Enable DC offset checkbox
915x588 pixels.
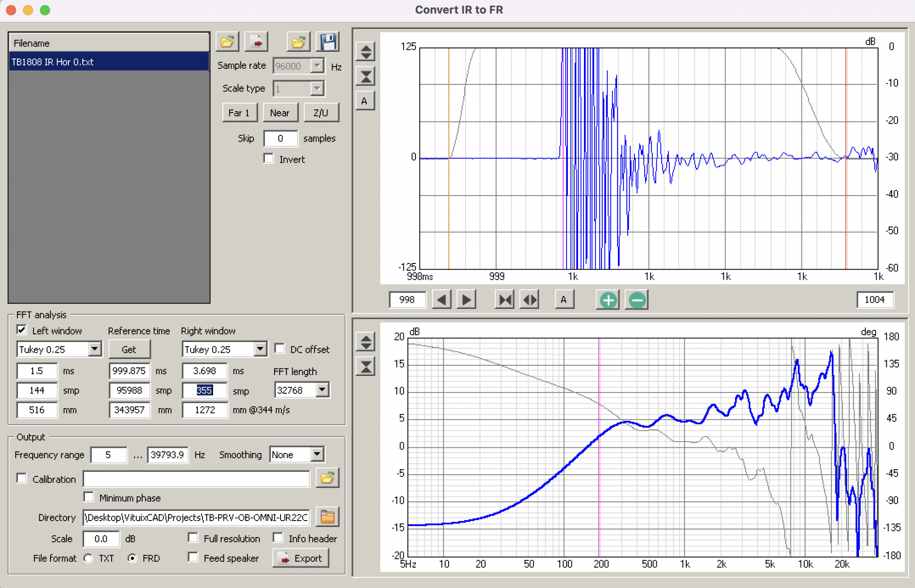point(280,349)
